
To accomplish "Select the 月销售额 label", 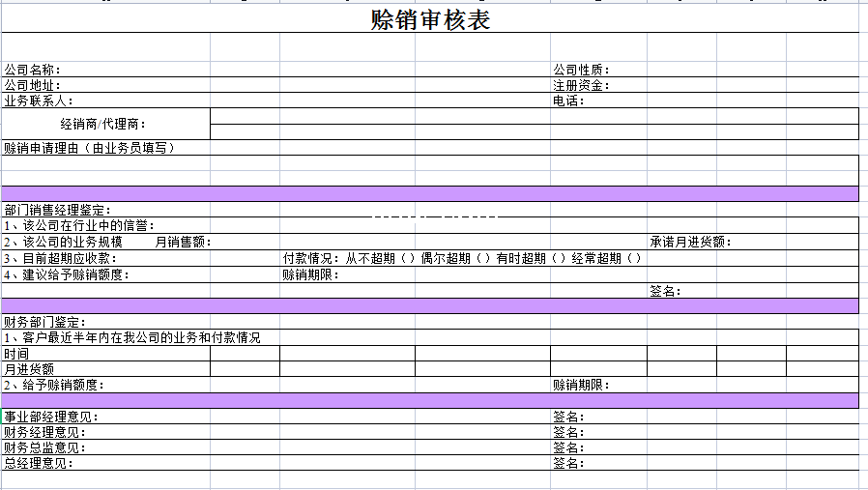I will [183, 242].
